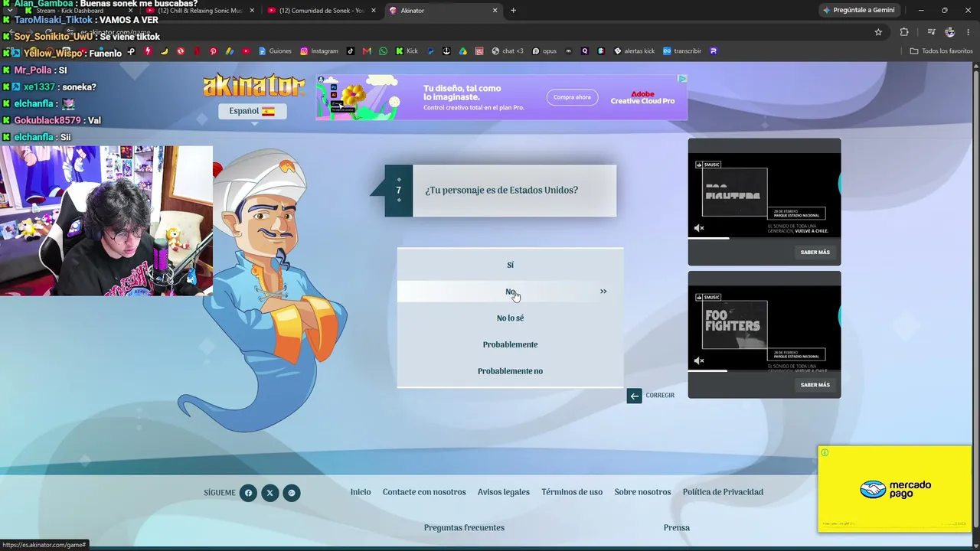Choose the 'Probablemente no' answer
Screen dimensions: 980x551
coord(510,371)
